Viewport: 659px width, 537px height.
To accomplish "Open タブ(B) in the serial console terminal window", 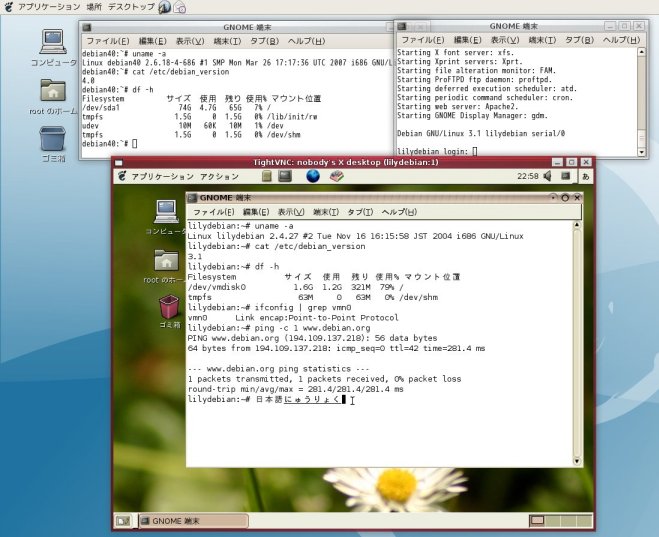I will pyautogui.click(x=580, y=40).
